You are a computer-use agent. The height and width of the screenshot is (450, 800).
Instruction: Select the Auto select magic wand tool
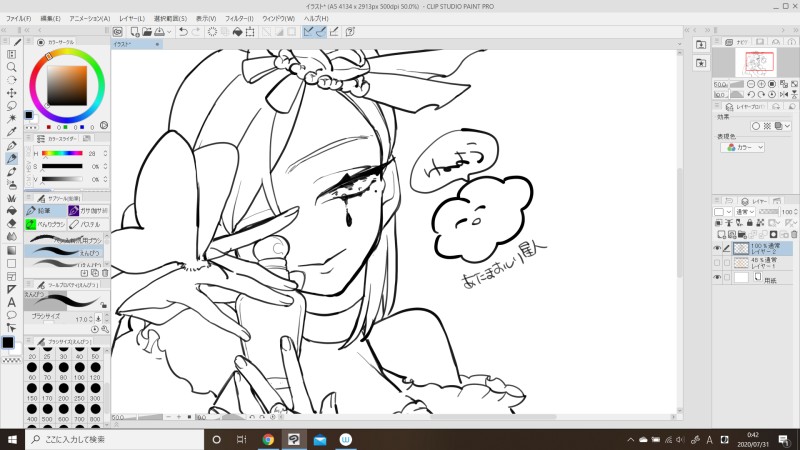pos(11,119)
